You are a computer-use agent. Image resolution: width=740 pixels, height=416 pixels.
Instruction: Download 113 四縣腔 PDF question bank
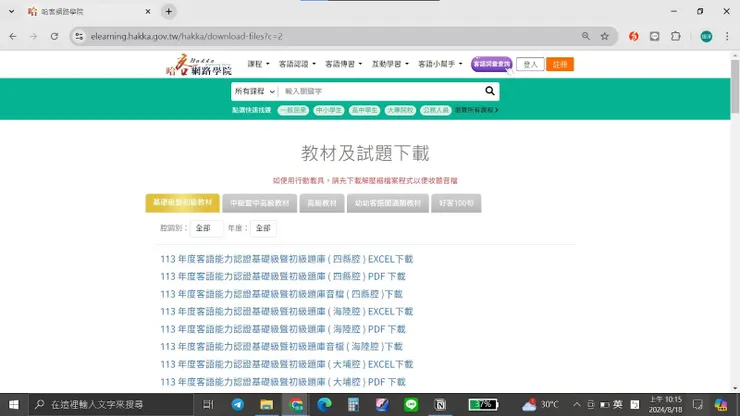tap(283, 276)
